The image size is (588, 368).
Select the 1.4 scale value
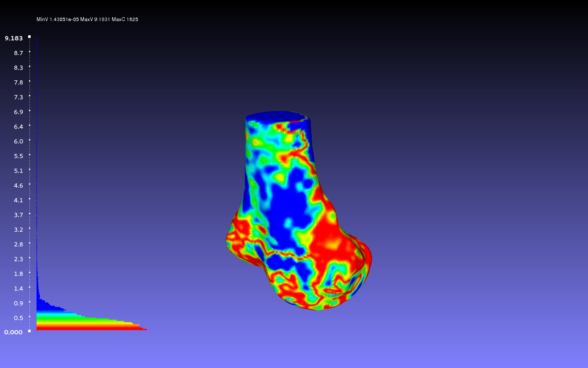pos(18,289)
